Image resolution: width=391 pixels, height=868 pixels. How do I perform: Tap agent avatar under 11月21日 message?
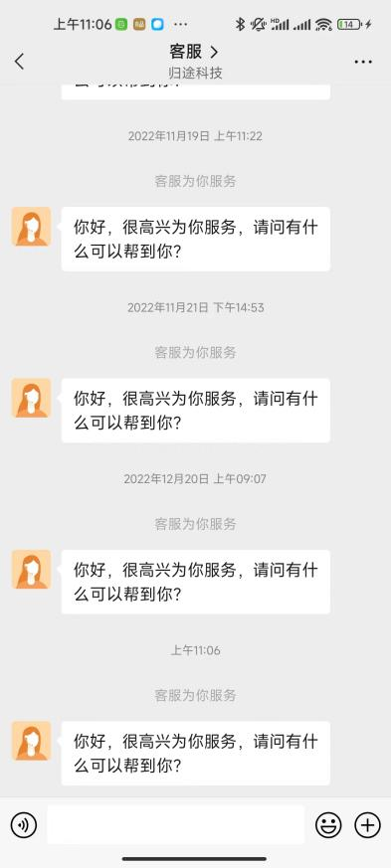point(31,398)
